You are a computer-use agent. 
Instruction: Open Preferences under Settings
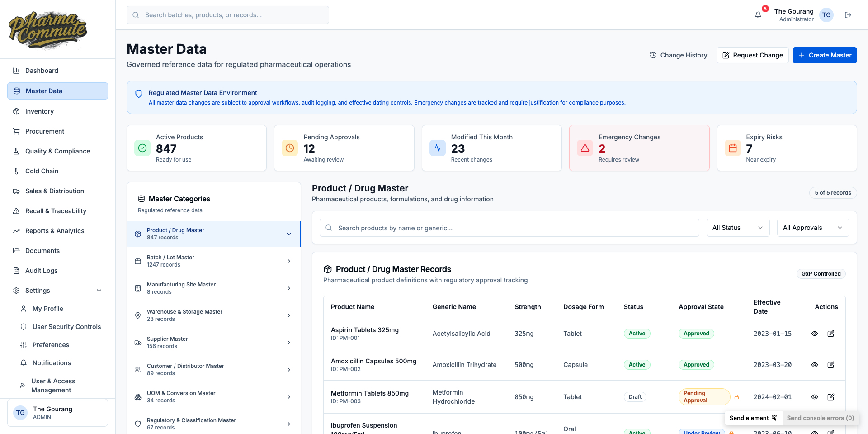tap(61, 345)
